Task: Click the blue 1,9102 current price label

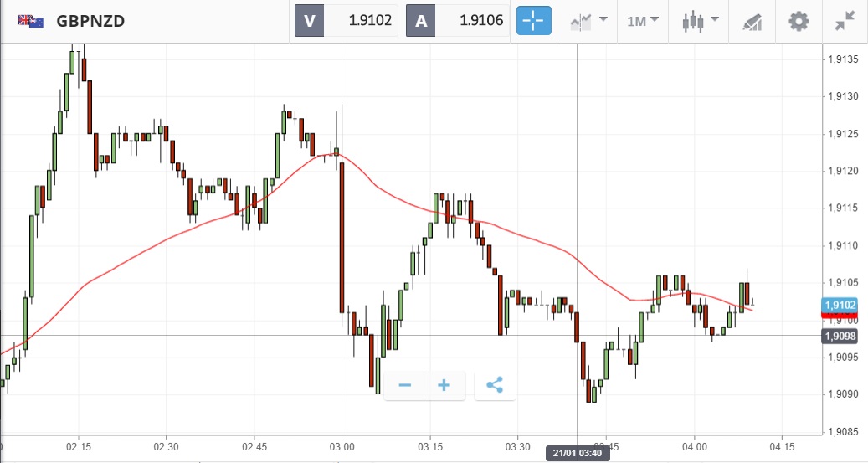Action: (x=840, y=306)
